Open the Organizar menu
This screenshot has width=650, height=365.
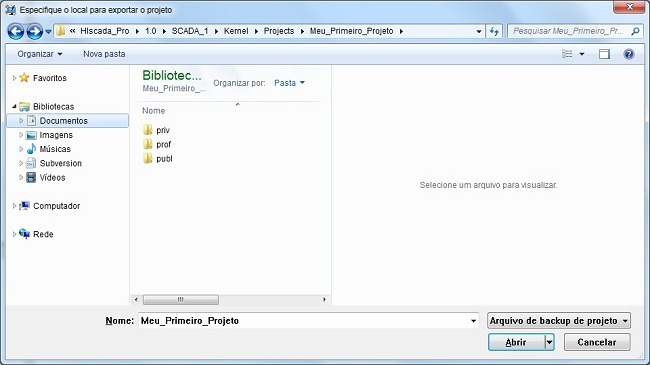point(40,54)
